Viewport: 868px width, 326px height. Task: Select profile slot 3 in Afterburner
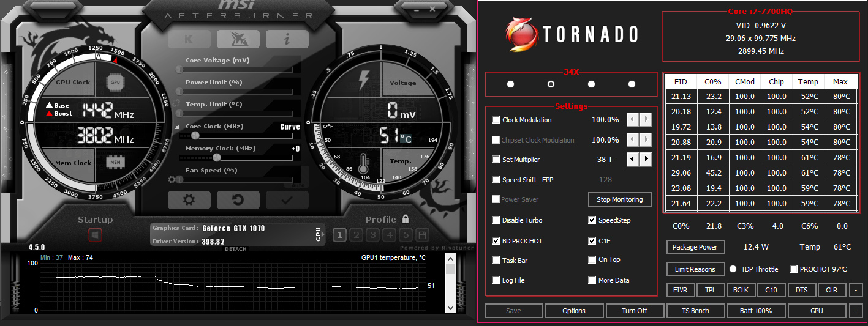pyautogui.click(x=372, y=235)
